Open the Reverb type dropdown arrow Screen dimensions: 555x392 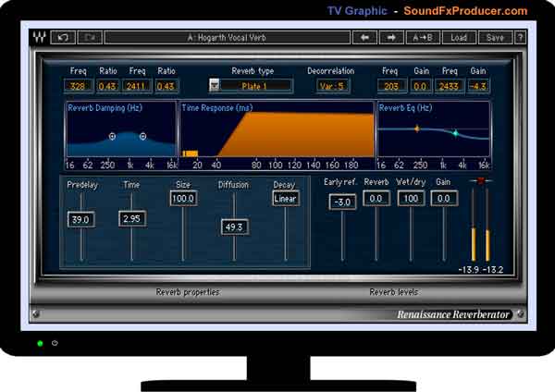[x=215, y=85]
